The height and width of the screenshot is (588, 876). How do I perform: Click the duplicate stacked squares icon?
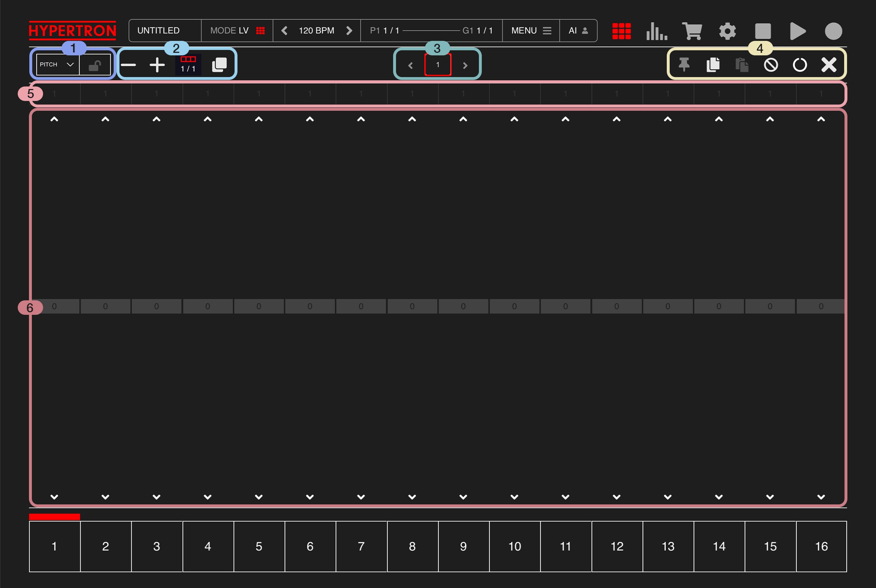point(219,64)
